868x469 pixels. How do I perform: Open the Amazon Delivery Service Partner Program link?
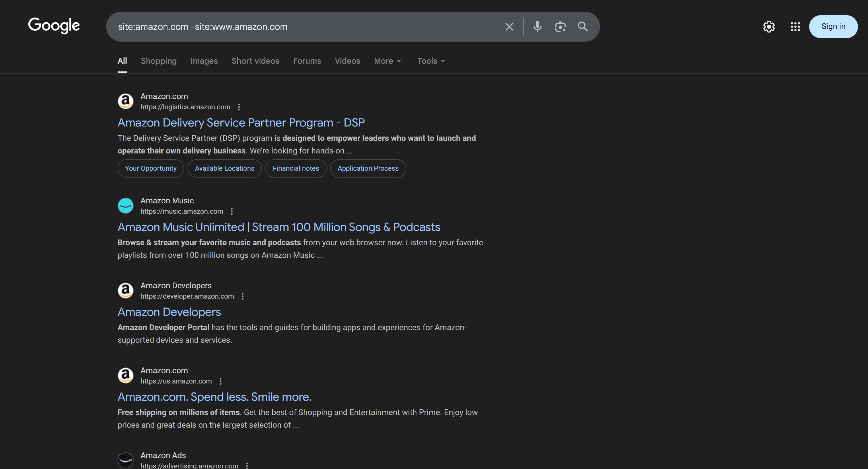tap(241, 123)
